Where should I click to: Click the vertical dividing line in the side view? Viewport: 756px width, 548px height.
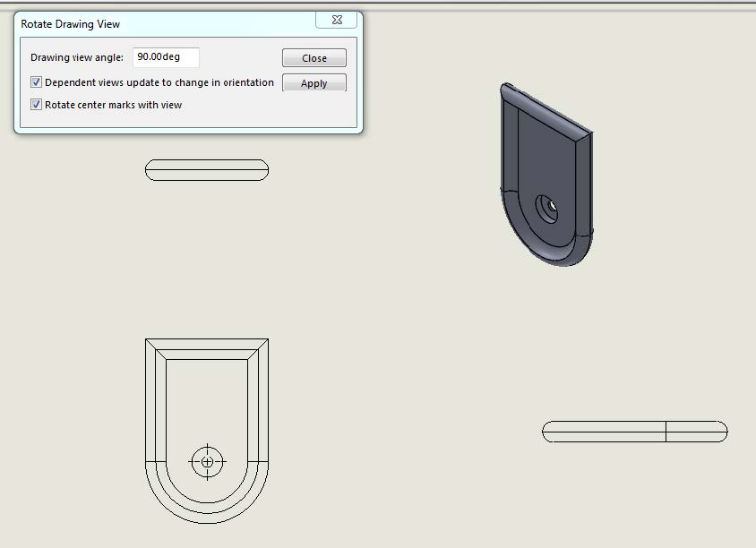[x=666, y=432]
